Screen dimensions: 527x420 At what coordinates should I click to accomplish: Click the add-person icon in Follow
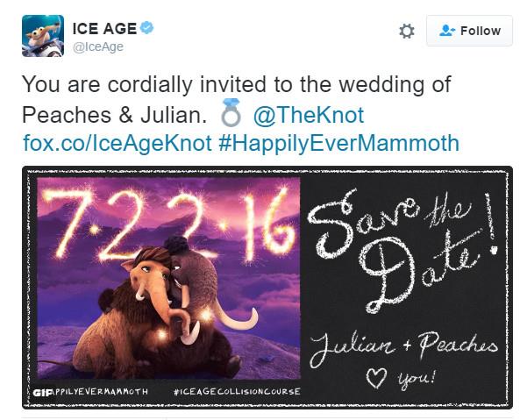point(447,31)
